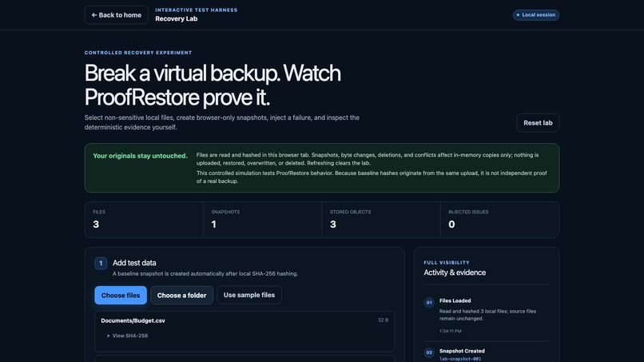Expand View SHA-256 for Budget.csv
644x362 pixels.
click(127, 336)
